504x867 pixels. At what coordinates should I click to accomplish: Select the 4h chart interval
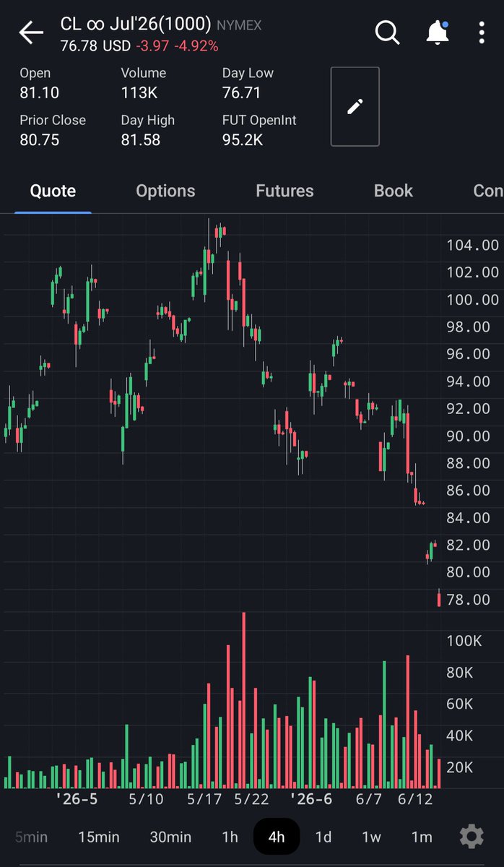tap(277, 837)
